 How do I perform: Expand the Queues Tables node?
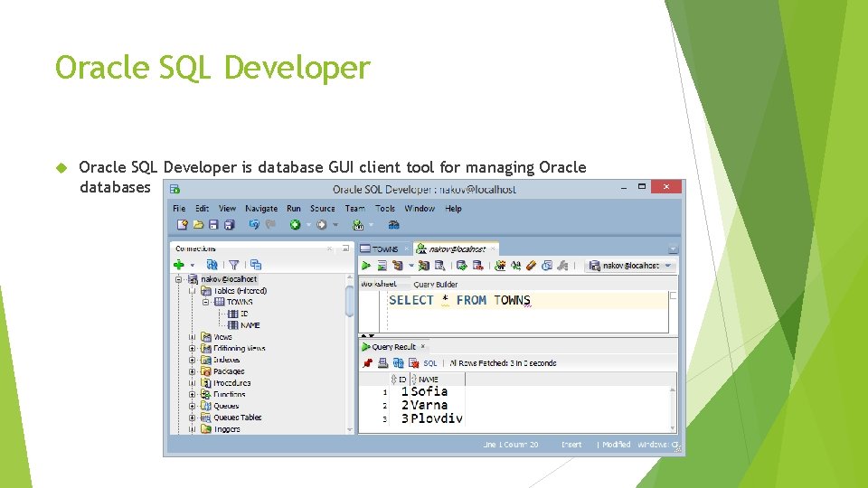click(x=192, y=418)
